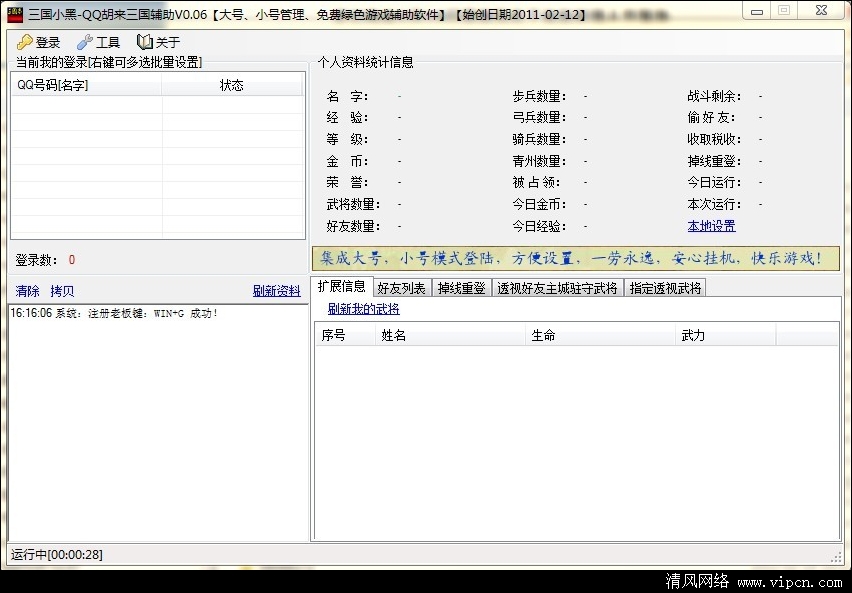Select the 掉线重登 tab
This screenshot has height=593, width=852.
(461, 288)
